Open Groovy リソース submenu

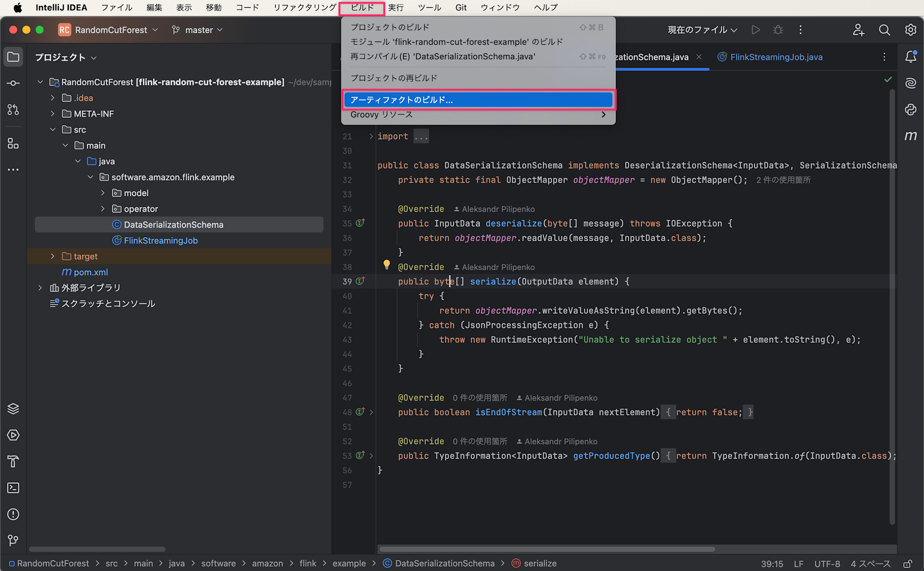(x=478, y=115)
